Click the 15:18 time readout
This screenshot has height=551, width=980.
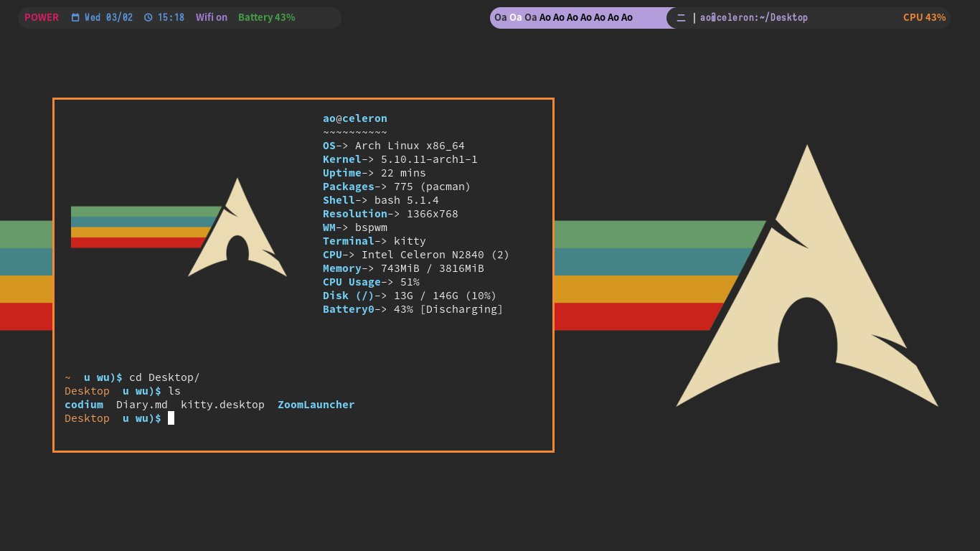pos(171,17)
